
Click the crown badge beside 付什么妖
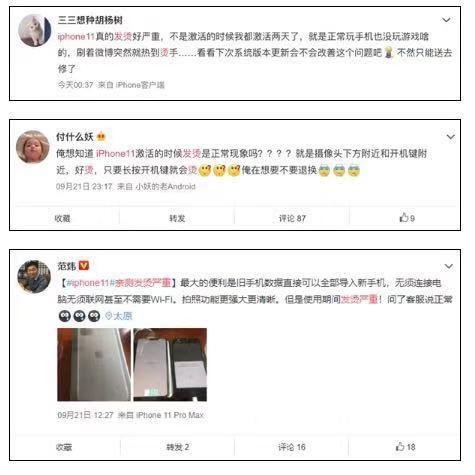[101, 137]
